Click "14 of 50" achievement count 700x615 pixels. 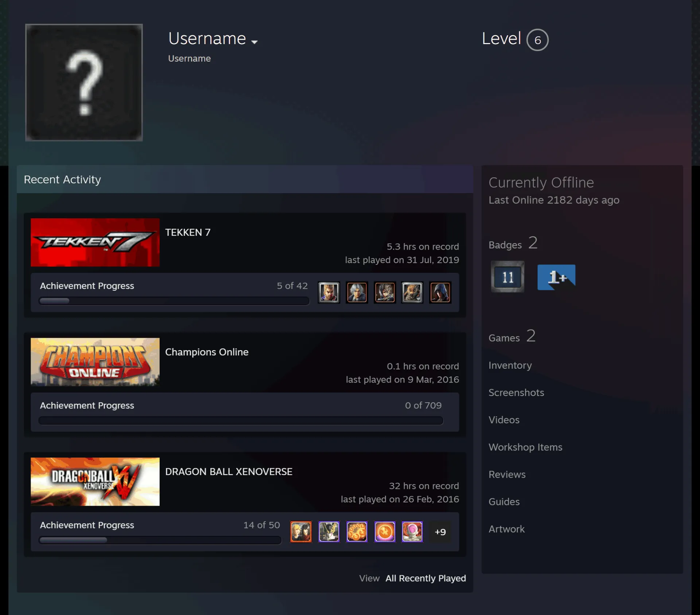[261, 525]
